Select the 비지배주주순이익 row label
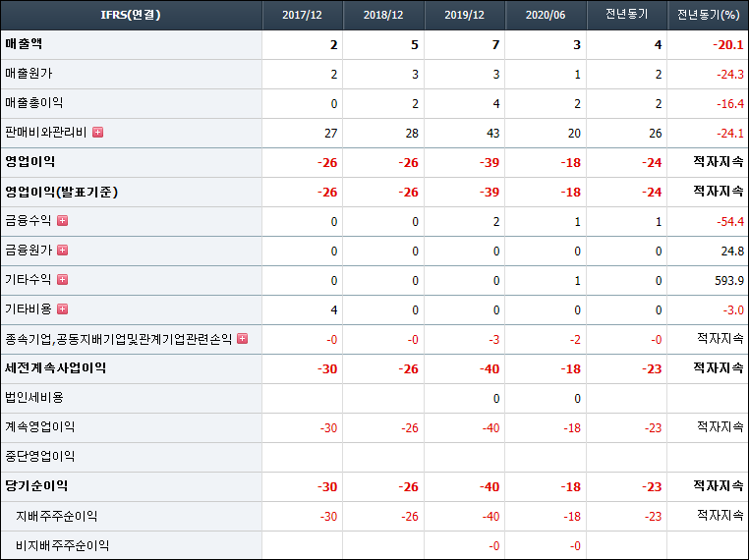Viewport: 749px width, 560px height. point(63,545)
